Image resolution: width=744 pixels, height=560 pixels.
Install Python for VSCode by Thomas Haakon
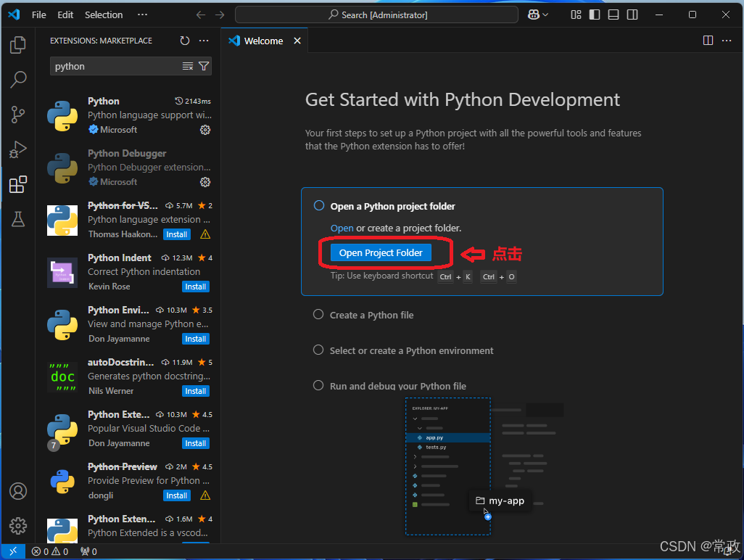(176, 234)
